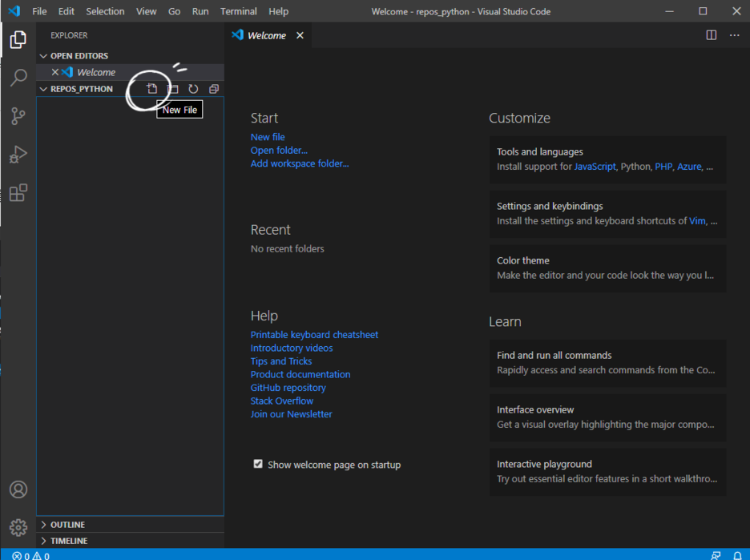750x560 pixels.
Task: Click the Python text in Tools and languages
Action: 635,167
